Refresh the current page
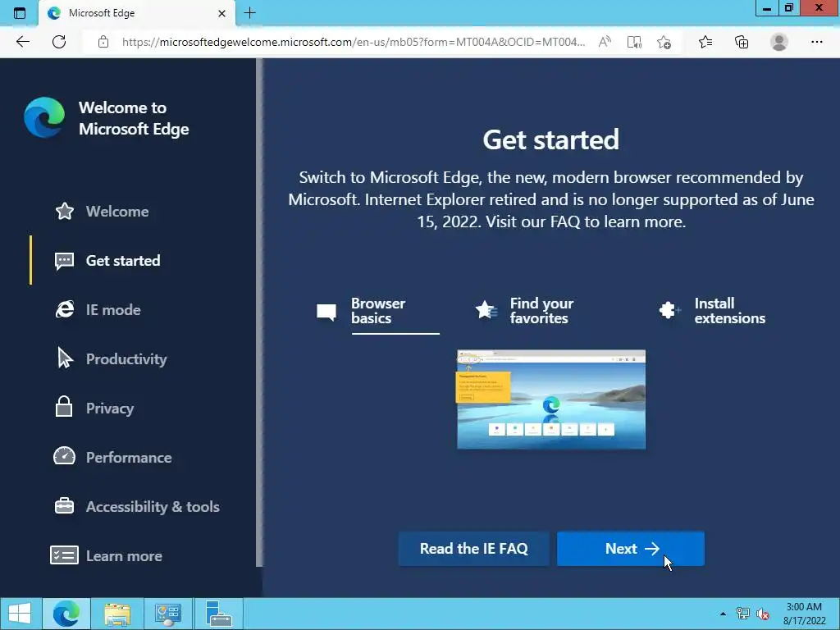Screen dimensions: 840x630 59,42
